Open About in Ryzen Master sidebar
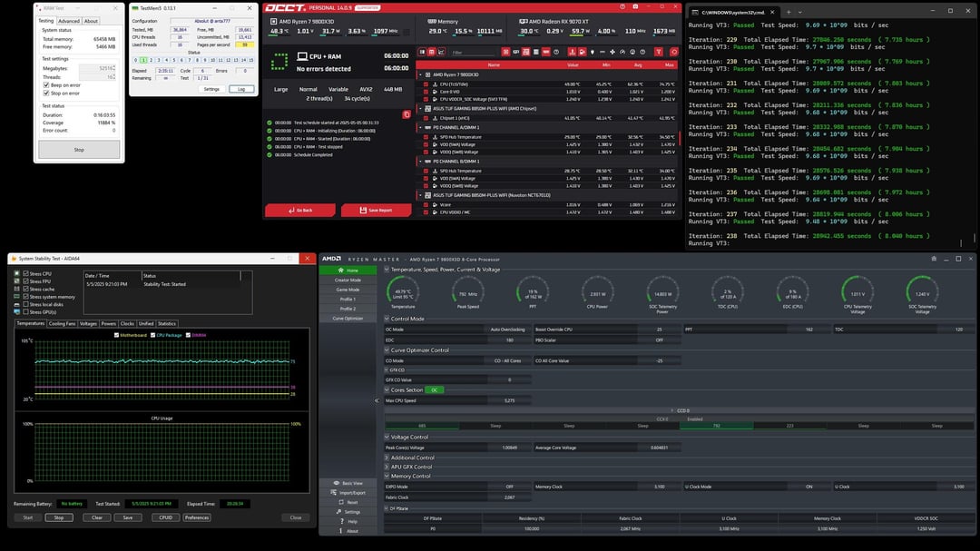The width and height of the screenshot is (980, 551). (x=348, y=530)
